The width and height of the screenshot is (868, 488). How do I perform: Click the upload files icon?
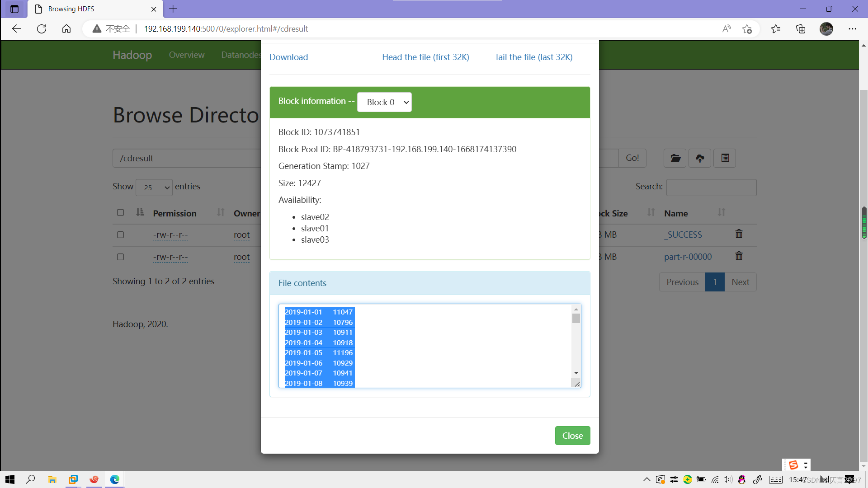[700, 158]
